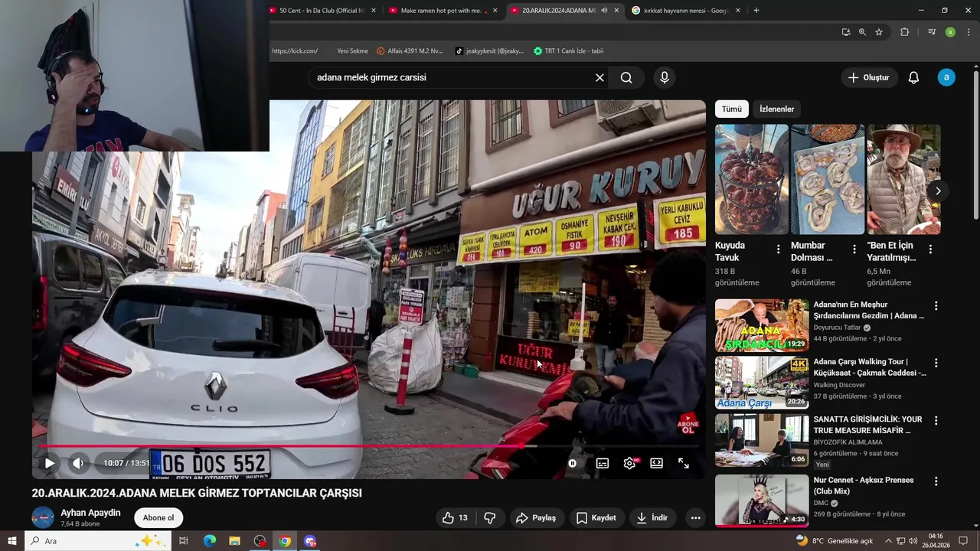Switch to theater mode view
The width and height of the screenshot is (980, 551).
click(x=656, y=463)
